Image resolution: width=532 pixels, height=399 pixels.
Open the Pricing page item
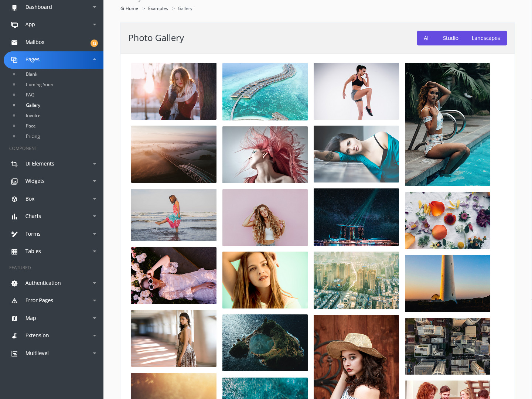33,136
